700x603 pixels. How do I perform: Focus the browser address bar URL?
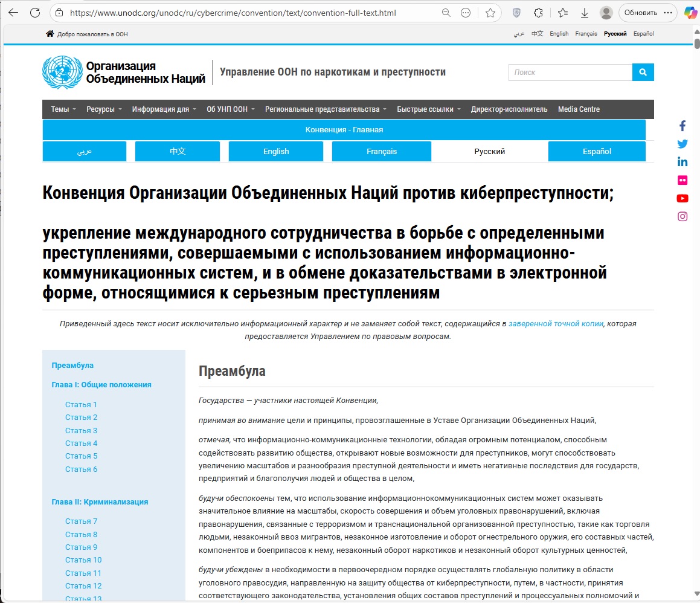(233, 13)
